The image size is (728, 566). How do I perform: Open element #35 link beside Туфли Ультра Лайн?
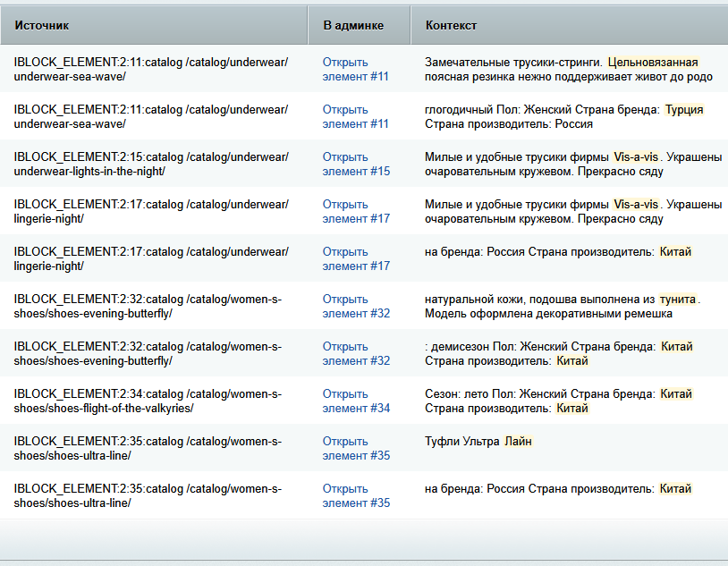355,449
